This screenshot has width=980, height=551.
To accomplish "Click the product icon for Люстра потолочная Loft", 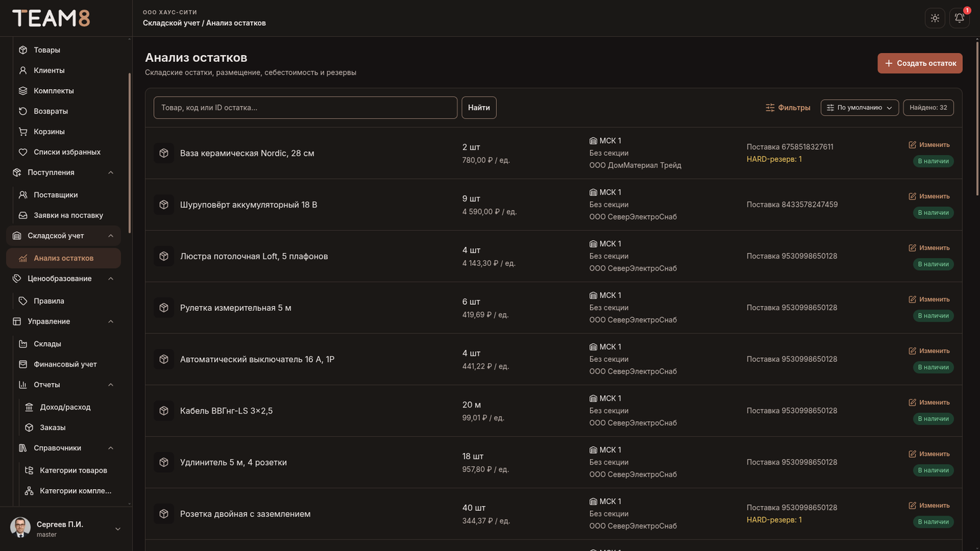I will (164, 256).
